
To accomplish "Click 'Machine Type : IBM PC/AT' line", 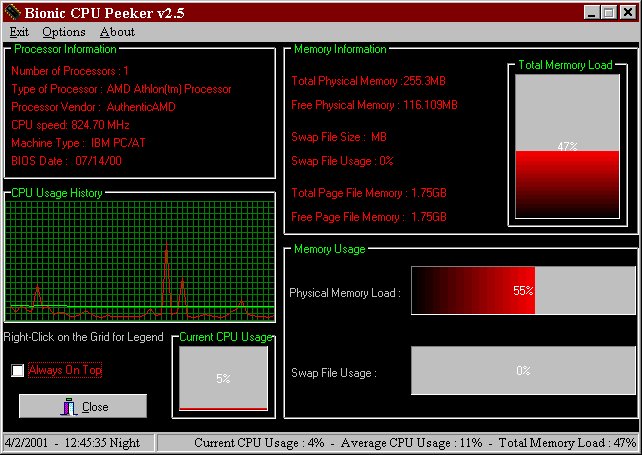I will click(x=78, y=143).
